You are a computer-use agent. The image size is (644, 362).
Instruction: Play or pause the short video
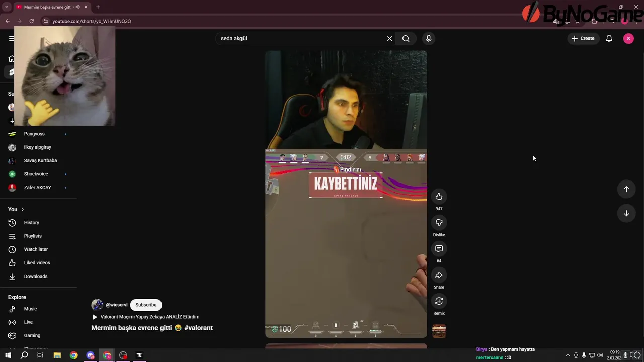[x=346, y=194]
